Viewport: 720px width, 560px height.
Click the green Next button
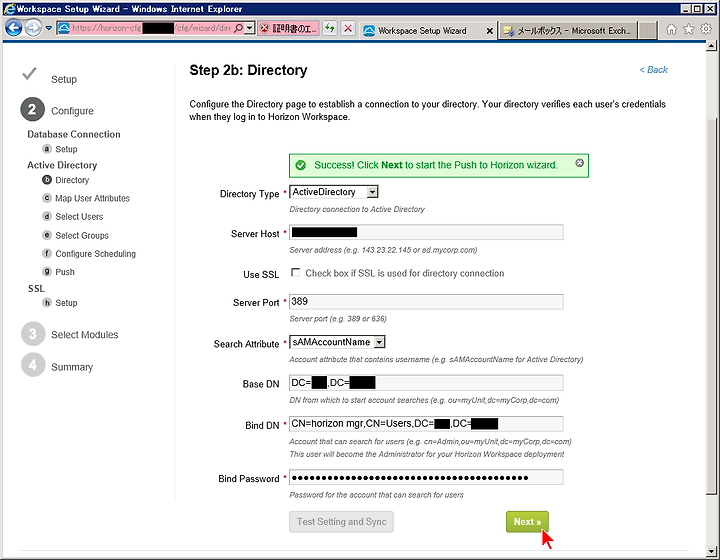point(527,522)
